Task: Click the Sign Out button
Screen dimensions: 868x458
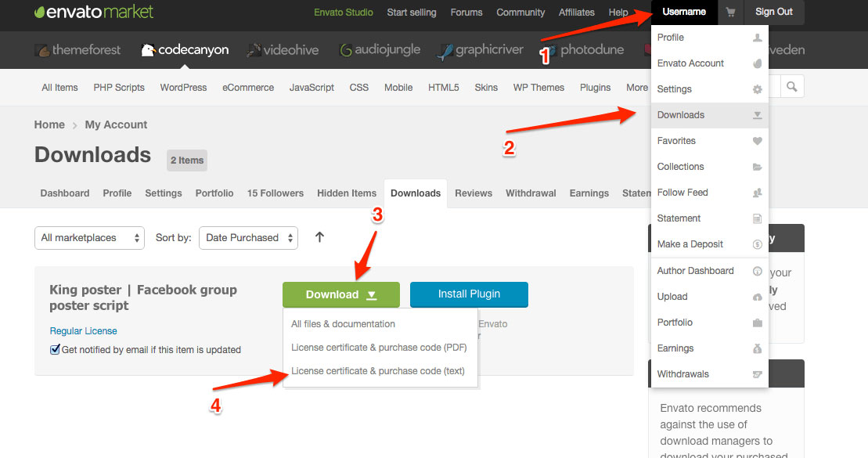Action: point(773,13)
